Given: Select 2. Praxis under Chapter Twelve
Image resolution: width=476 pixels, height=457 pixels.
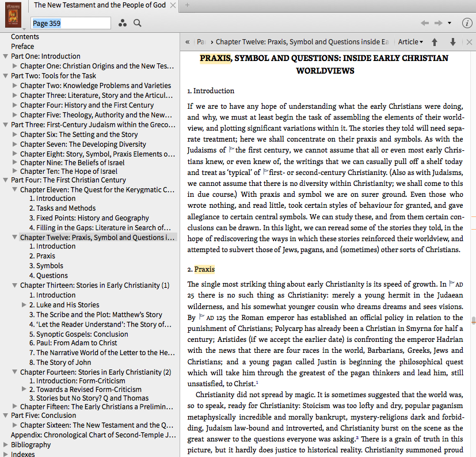Looking at the screenshot, I should (x=42, y=256).
